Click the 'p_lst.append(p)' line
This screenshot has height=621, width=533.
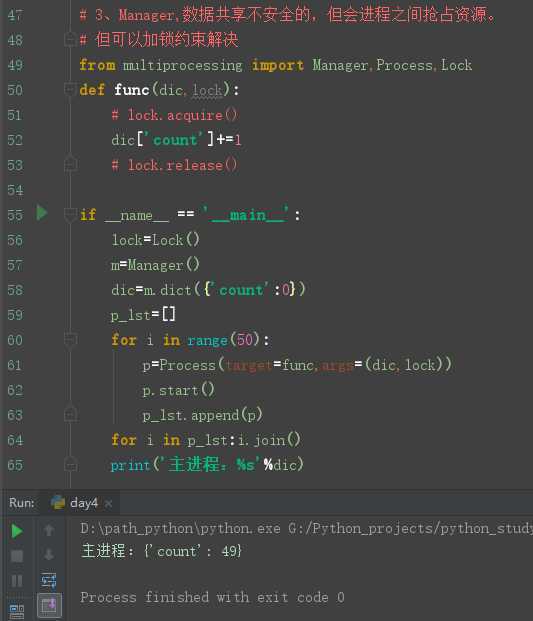click(x=202, y=415)
